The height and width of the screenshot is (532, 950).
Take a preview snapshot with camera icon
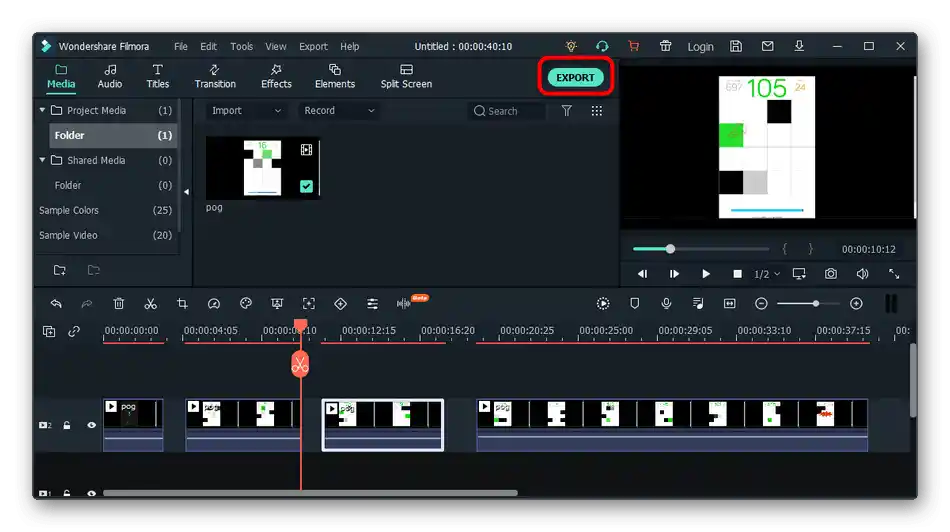point(831,274)
